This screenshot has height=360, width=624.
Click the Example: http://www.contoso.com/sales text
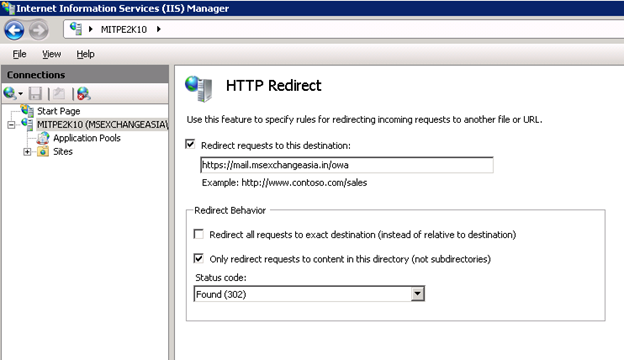[x=284, y=183]
